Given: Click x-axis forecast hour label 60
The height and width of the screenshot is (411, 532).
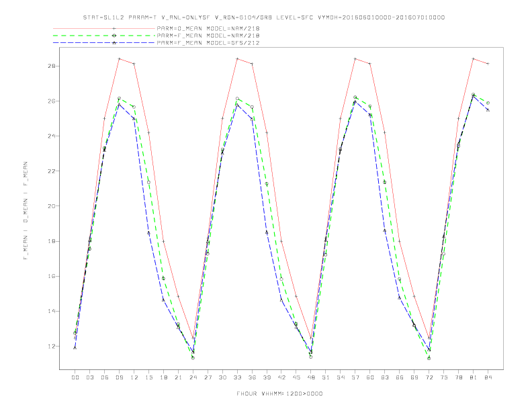Looking at the screenshot, I should pos(370,377).
